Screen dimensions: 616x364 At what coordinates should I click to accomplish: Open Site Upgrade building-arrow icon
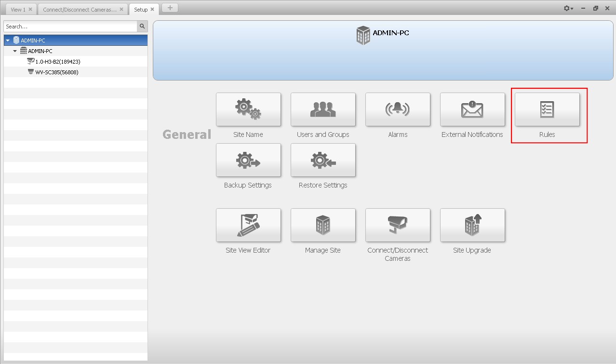472,225
